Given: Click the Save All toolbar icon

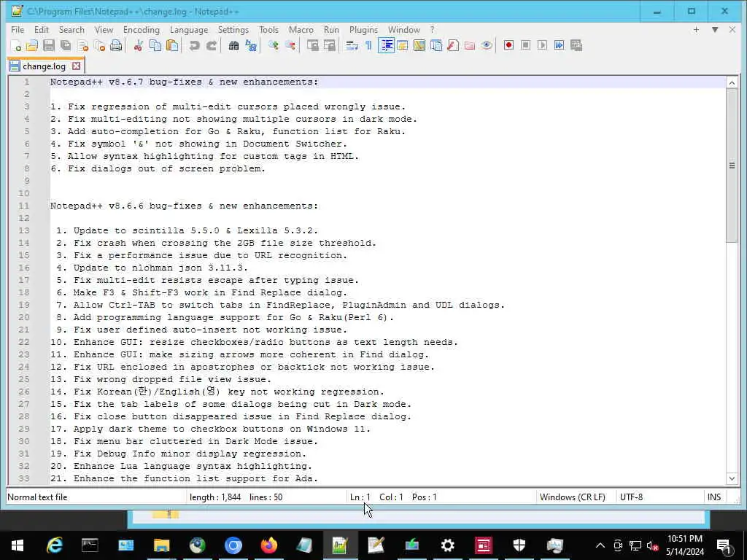Looking at the screenshot, I should tap(66, 46).
